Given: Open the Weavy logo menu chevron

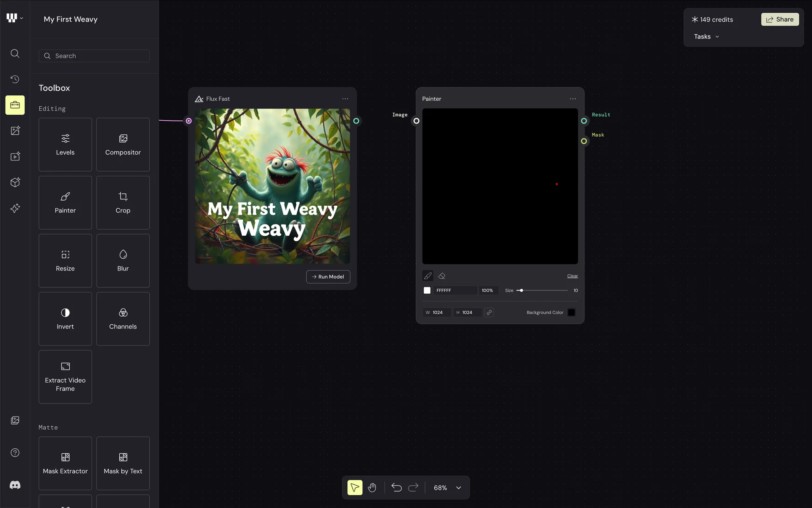Looking at the screenshot, I should (21, 18).
